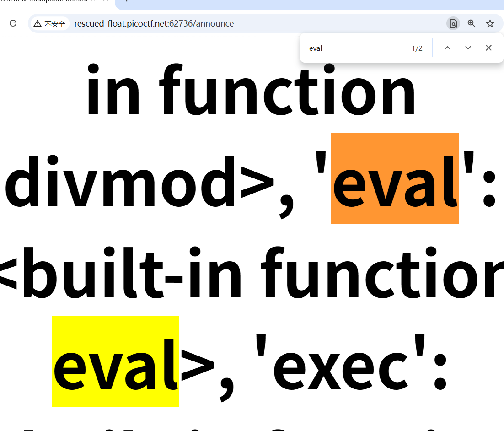Image resolution: width=504 pixels, height=431 pixels.
Task: Click the '<built-in function' text line
Action: [252, 272]
